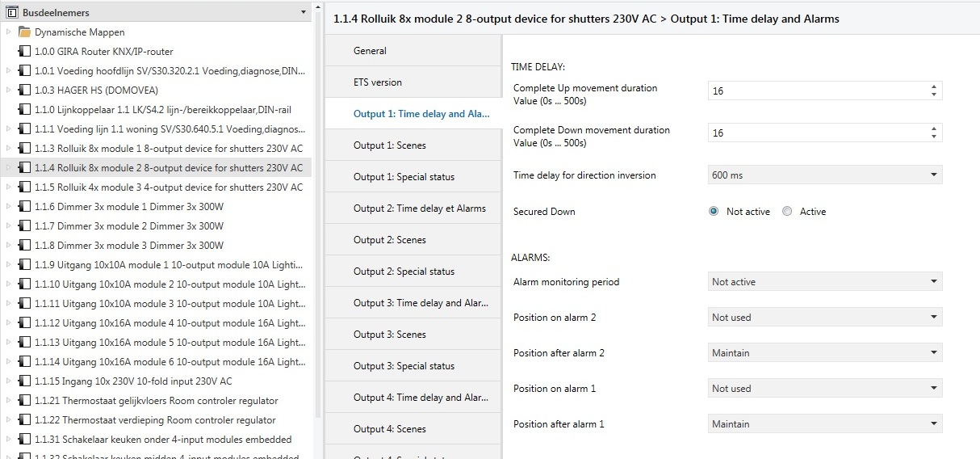Viewport: 980px width, 459px height.
Task: Open the Alarm monitoring period dropdown
Action: coord(824,282)
